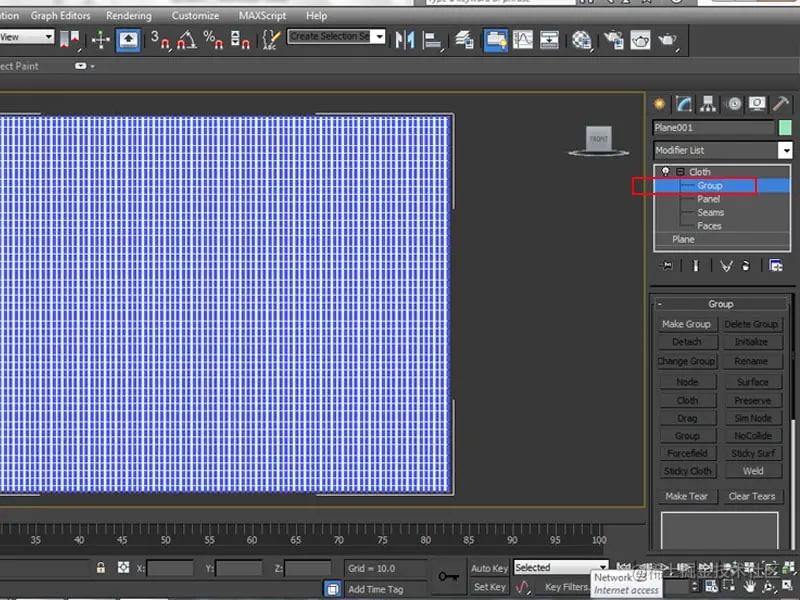Toggle Auto Key mode
This screenshot has width=800, height=600.
pyautogui.click(x=489, y=568)
